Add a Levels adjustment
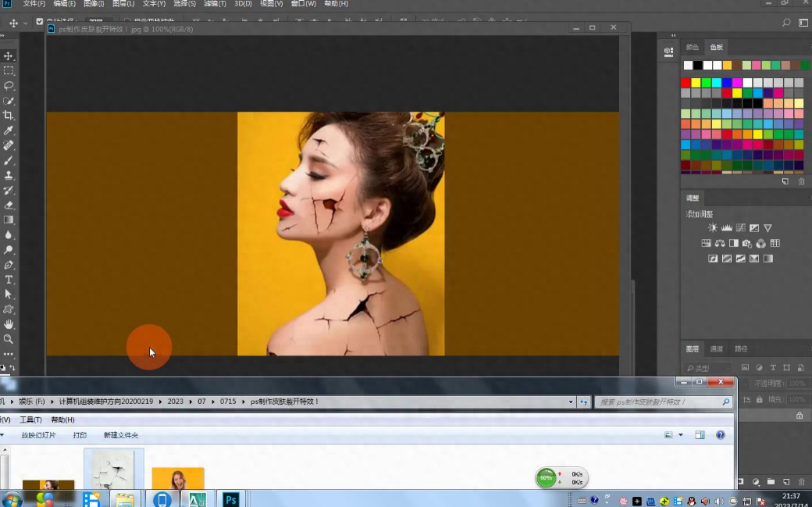This screenshot has width=812, height=507. click(727, 227)
